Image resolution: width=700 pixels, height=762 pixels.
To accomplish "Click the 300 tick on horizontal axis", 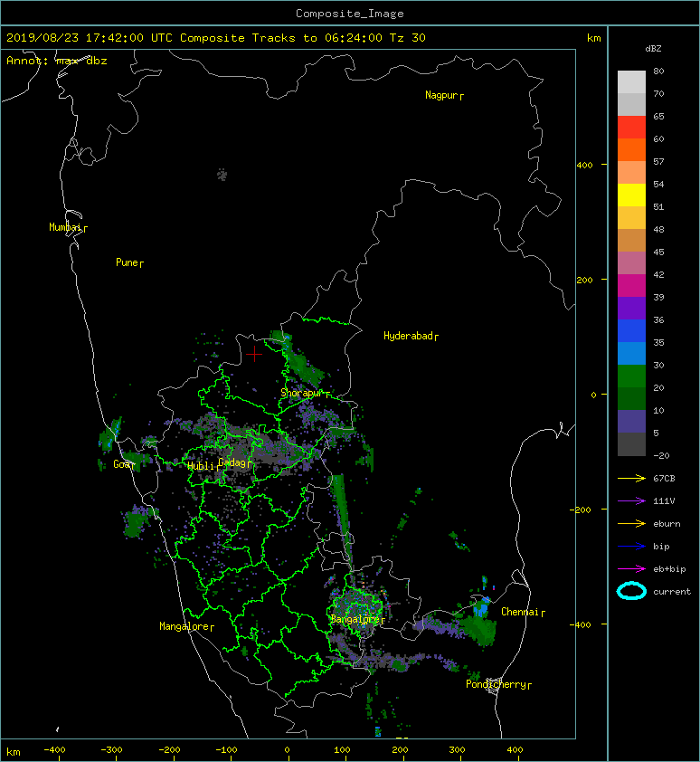I will point(457,750).
